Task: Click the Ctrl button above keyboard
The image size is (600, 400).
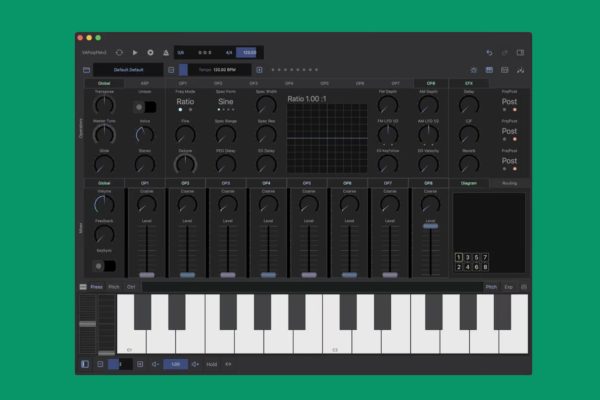Action: 131,287
